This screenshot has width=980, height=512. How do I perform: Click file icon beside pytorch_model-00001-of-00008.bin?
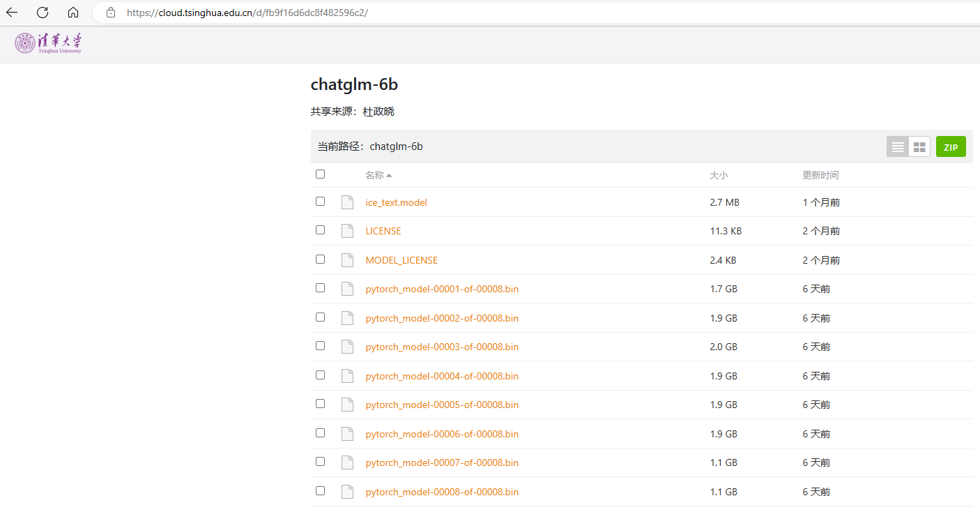[x=347, y=289]
